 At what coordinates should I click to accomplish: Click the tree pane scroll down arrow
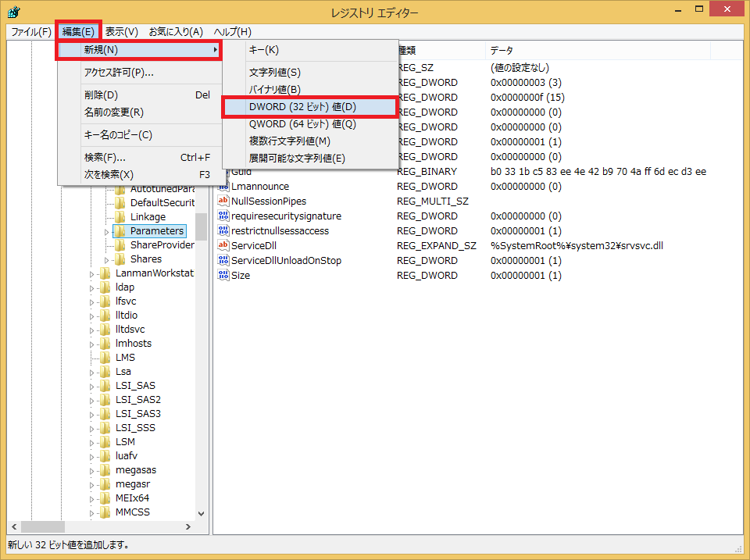(x=202, y=513)
